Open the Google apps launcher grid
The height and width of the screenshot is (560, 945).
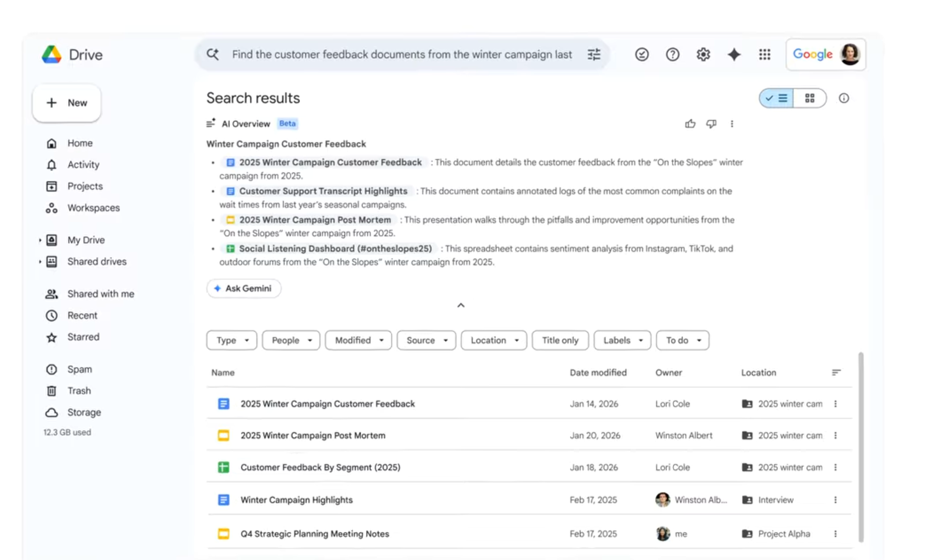point(765,55)
